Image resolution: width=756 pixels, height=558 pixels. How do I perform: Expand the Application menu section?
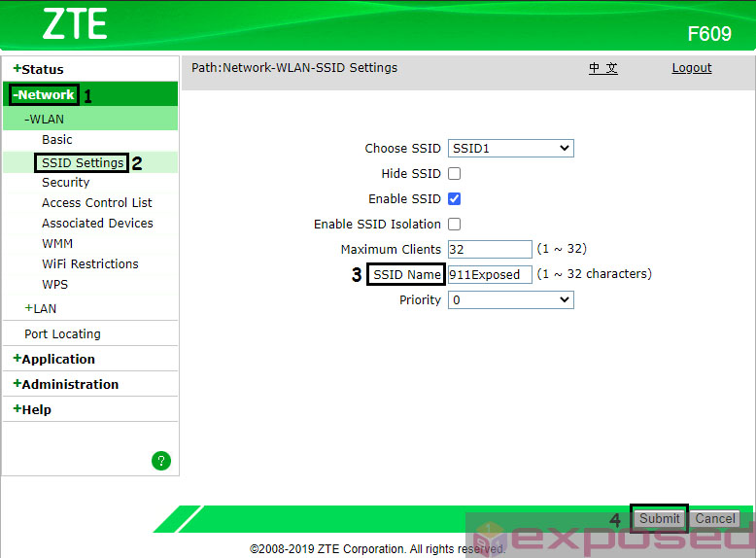click(x=54, y=360)
